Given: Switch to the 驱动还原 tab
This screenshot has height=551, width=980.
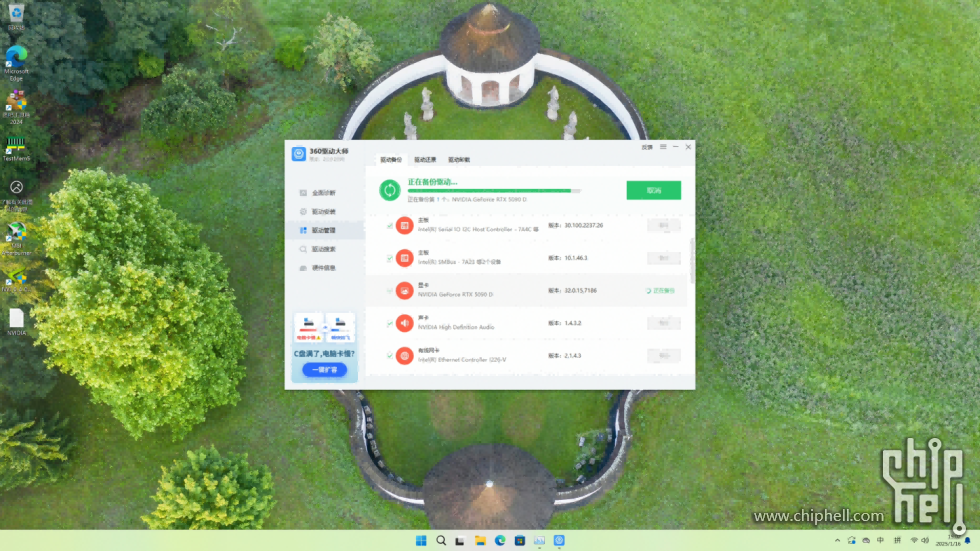Looking at the screenshot, I should pos(425,160).
